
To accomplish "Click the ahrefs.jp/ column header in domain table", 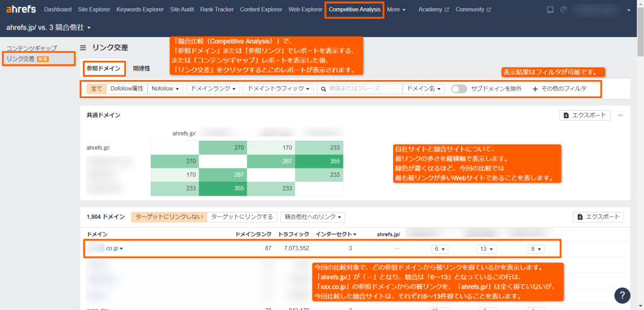I will [x=388, y=234].
